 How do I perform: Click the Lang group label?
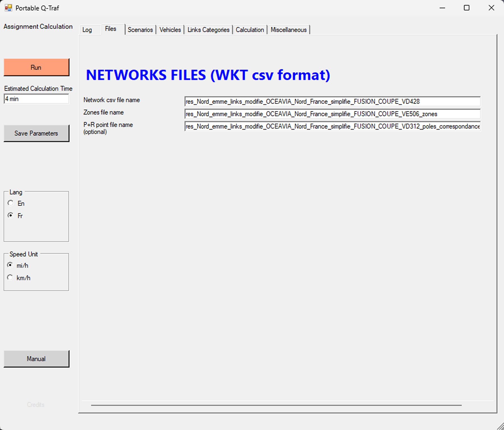16,192
